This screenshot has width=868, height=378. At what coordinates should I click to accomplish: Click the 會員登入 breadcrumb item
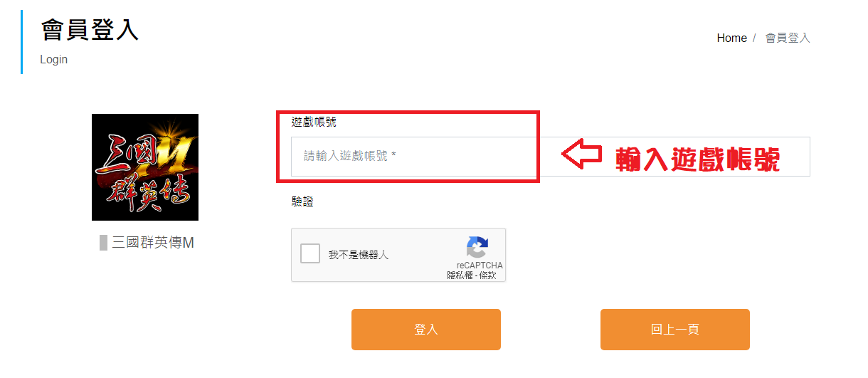click(x=788, y=38)
